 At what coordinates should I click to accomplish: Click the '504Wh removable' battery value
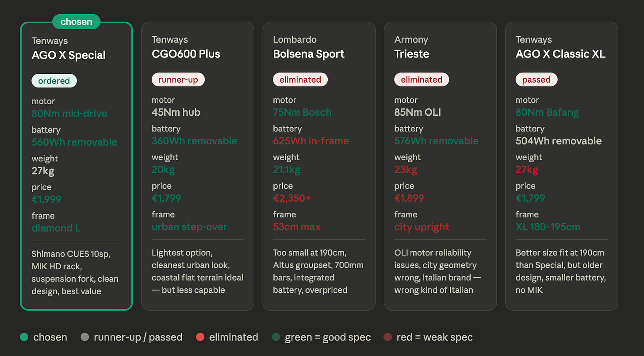(559, 141)
